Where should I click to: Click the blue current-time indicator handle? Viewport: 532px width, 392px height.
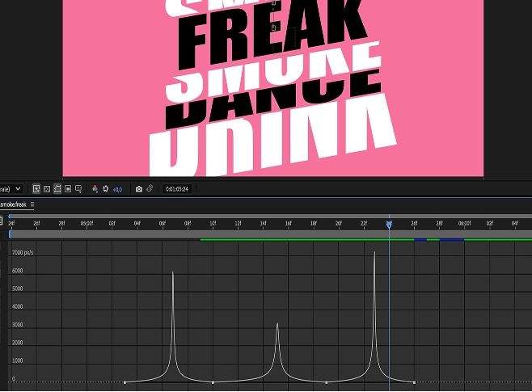point(389,223)
